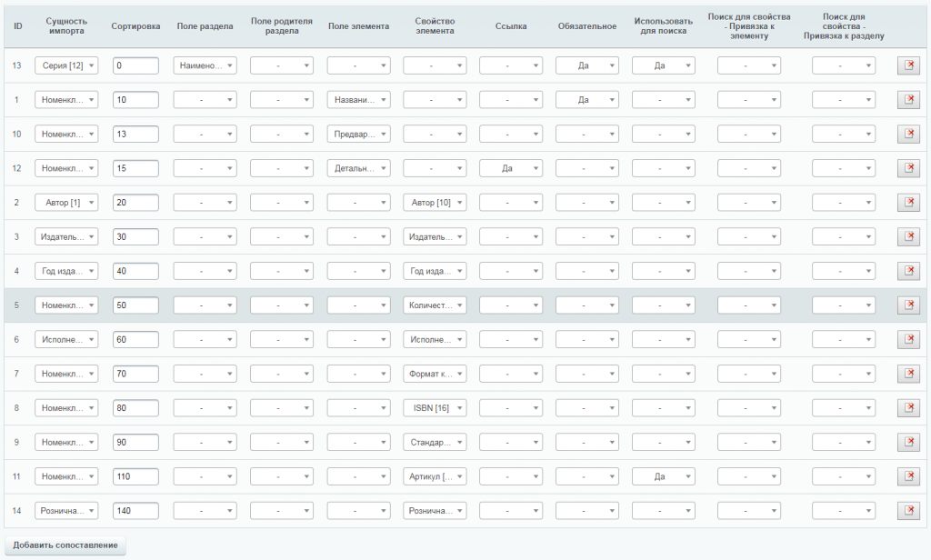Click the sort field with value 110

coord(136,476)
